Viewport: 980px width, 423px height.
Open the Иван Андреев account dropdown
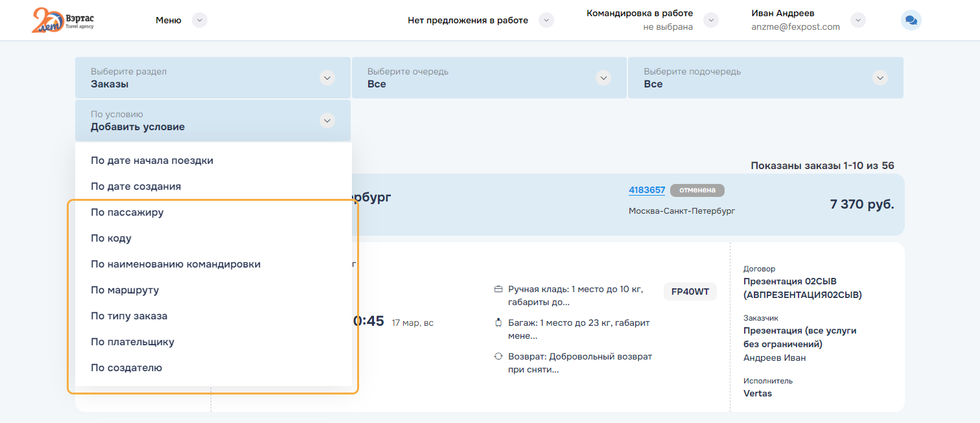pos(858,20)
